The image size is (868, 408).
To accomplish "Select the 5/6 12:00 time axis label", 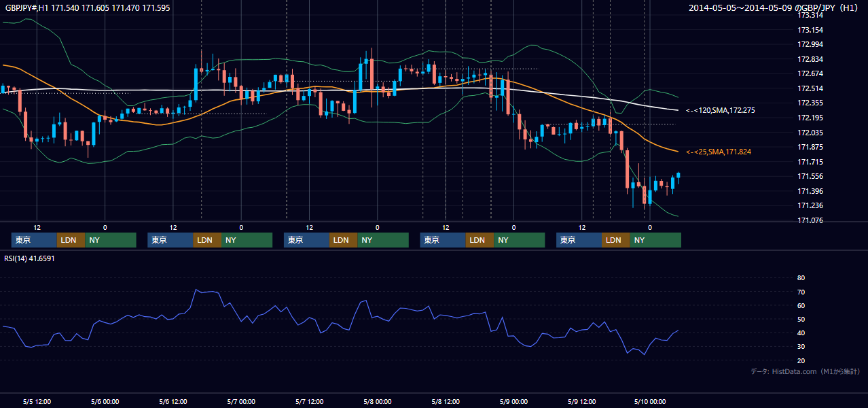I will click(x=173, y=402).
